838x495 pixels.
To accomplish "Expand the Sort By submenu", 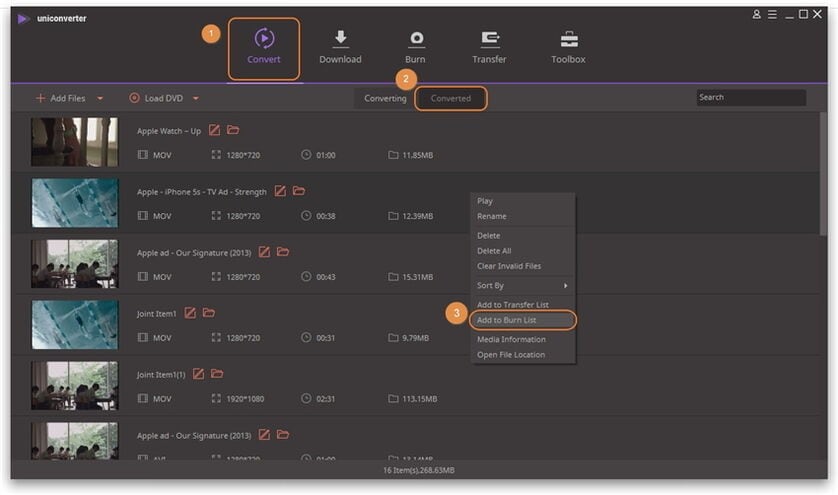I will (x=522, y=285).
